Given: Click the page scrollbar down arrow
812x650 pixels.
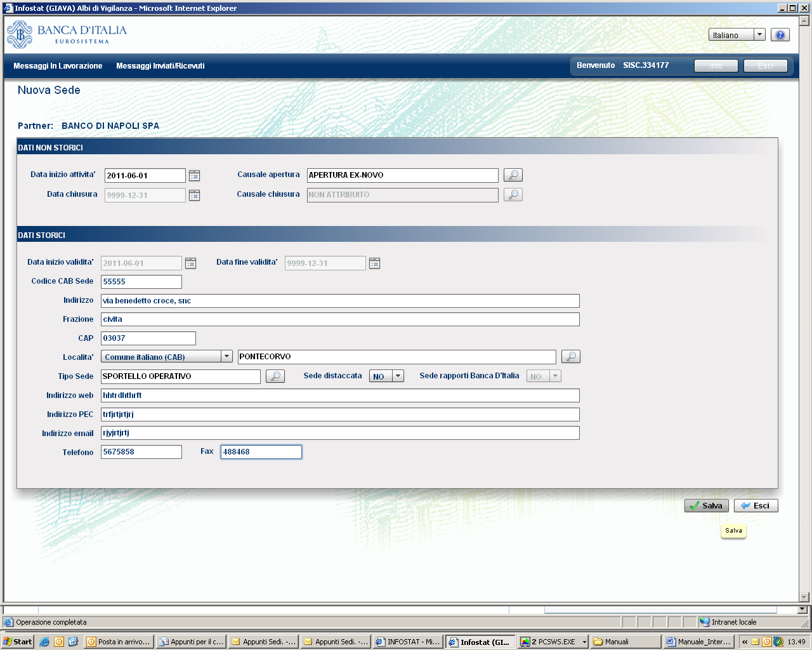Looking at the screenshot, I should pos(804,597).
